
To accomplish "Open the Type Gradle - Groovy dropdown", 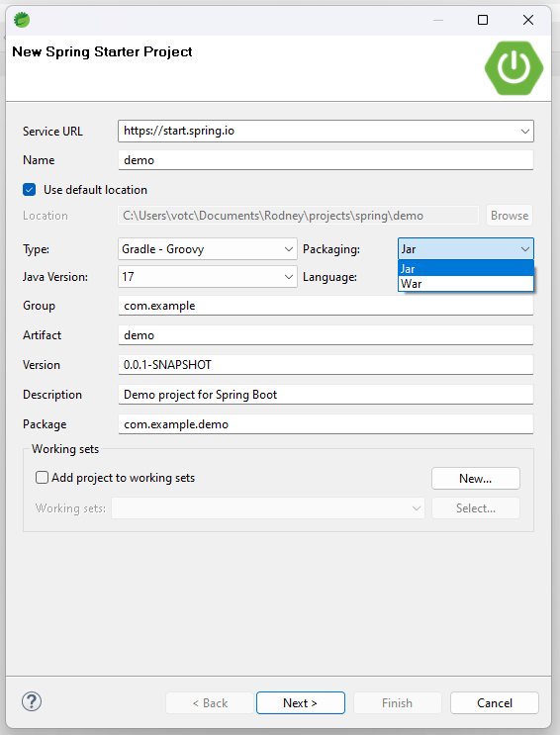I will 207,249.
